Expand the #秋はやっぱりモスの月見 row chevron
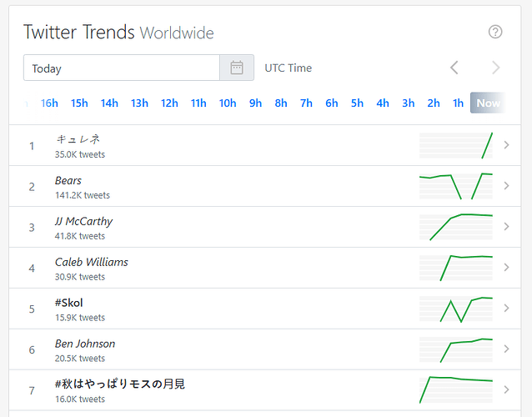 coord(506,389)
